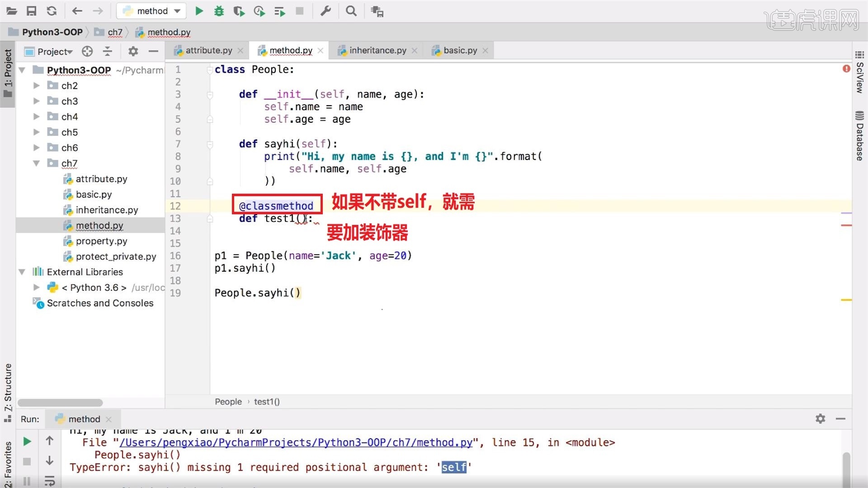Open Settings using the wrench icon
This screenshot has height=488, width=868.
coord(326,11)
